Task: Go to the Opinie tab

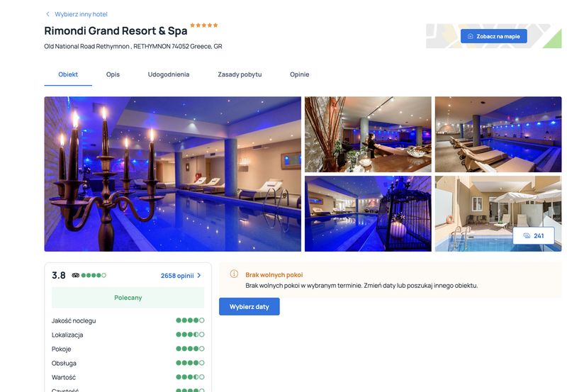Action: pyautogui.click(x=299, y=74)
